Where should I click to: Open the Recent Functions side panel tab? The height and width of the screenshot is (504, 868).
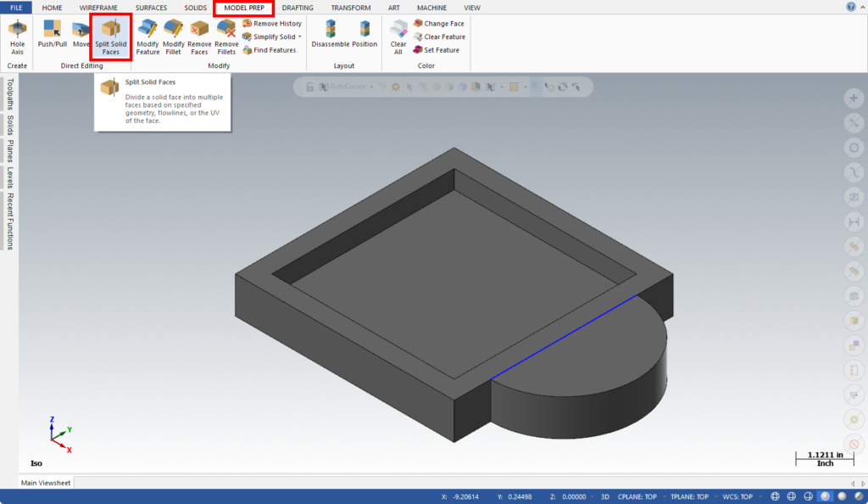(x=9, y=221)
